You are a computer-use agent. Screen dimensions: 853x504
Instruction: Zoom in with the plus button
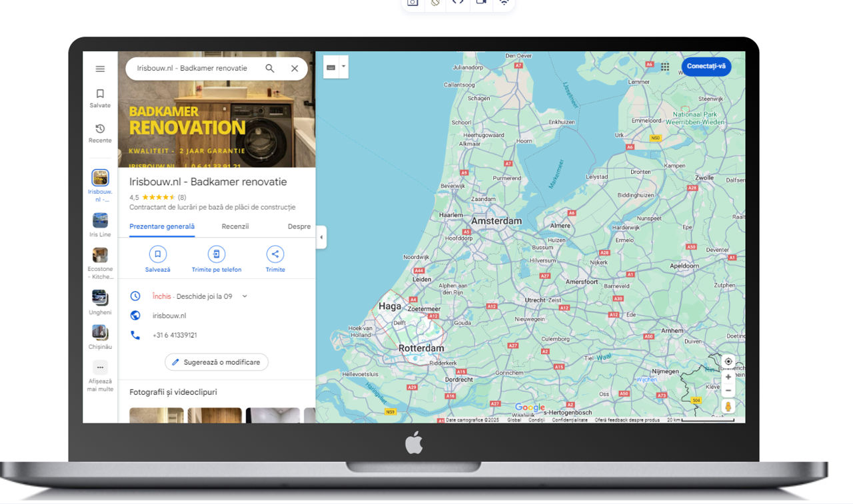[728, 377]
